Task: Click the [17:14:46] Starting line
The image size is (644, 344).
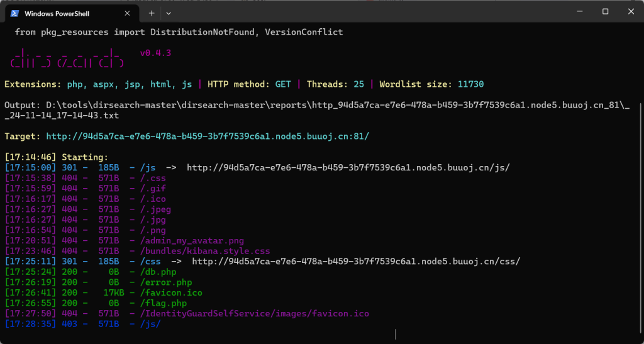Action: click(56, 157)
